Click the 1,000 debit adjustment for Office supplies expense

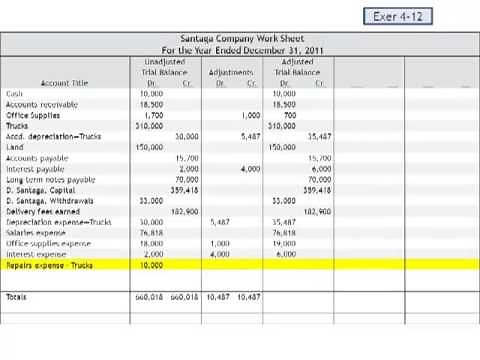point(220,244)
